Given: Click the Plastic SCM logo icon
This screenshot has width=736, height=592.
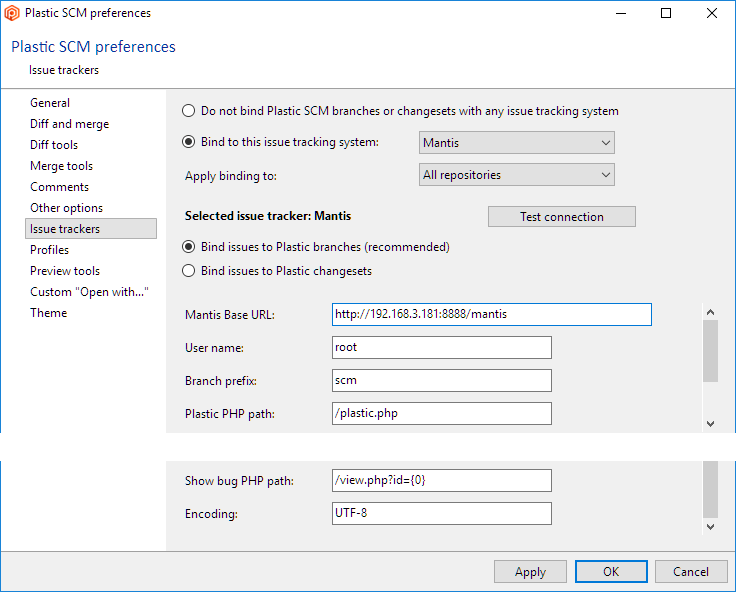Looking at the screenshot, I should (x=11, y=13).
